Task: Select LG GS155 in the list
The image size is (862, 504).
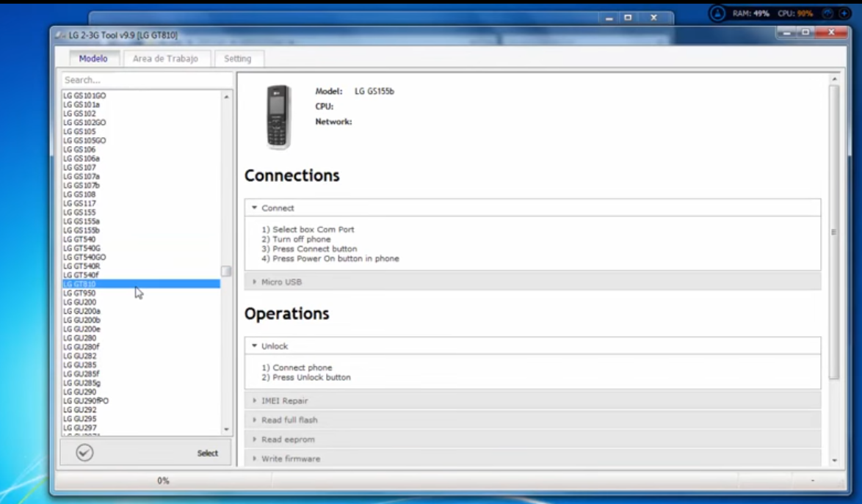Action: coord(141,212)
